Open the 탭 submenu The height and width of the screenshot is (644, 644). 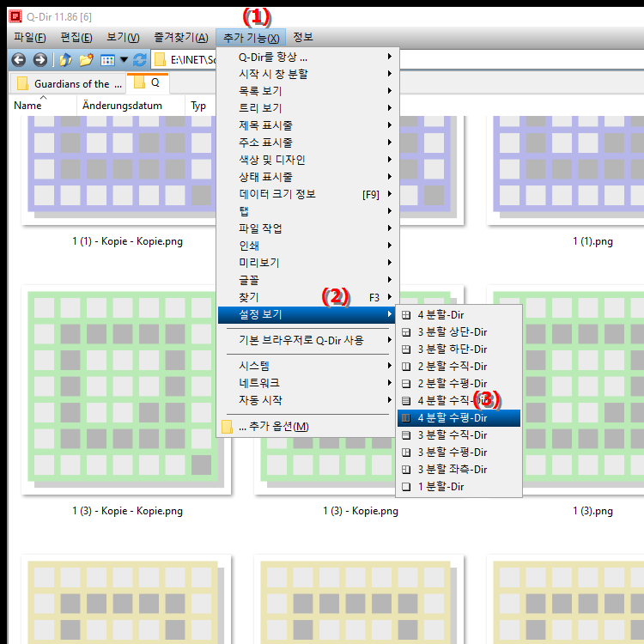tap(307, 211)
